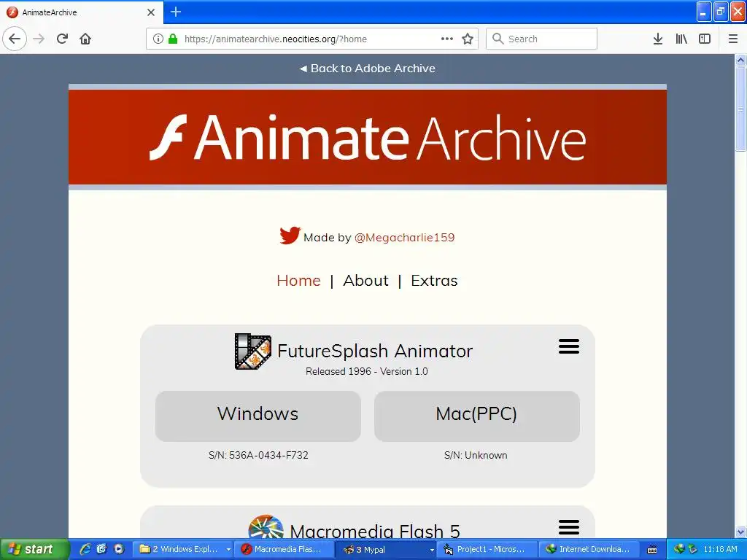Switch to Project1 - Microsoft taskbar button
This screenshot has height=560, width=747.
coord(487,550)
